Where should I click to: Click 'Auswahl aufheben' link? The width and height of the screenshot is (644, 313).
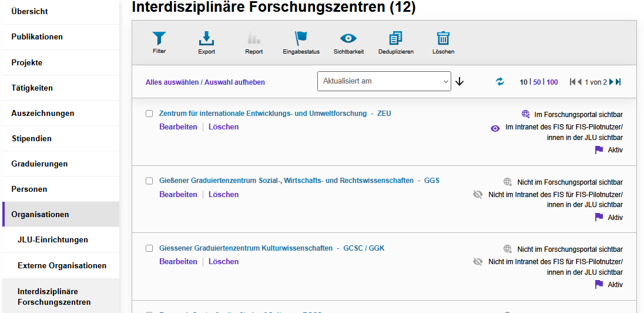coord(235,82)
